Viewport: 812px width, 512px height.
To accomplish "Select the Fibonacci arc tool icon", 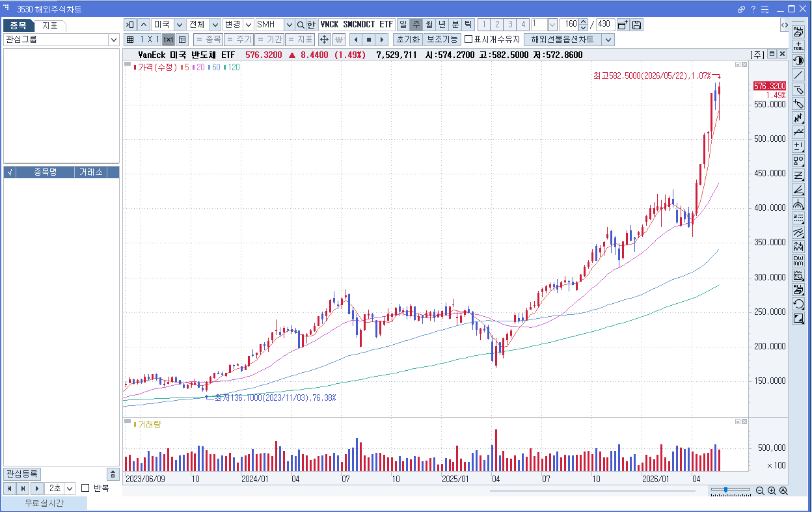I will (x=798, y=204).
